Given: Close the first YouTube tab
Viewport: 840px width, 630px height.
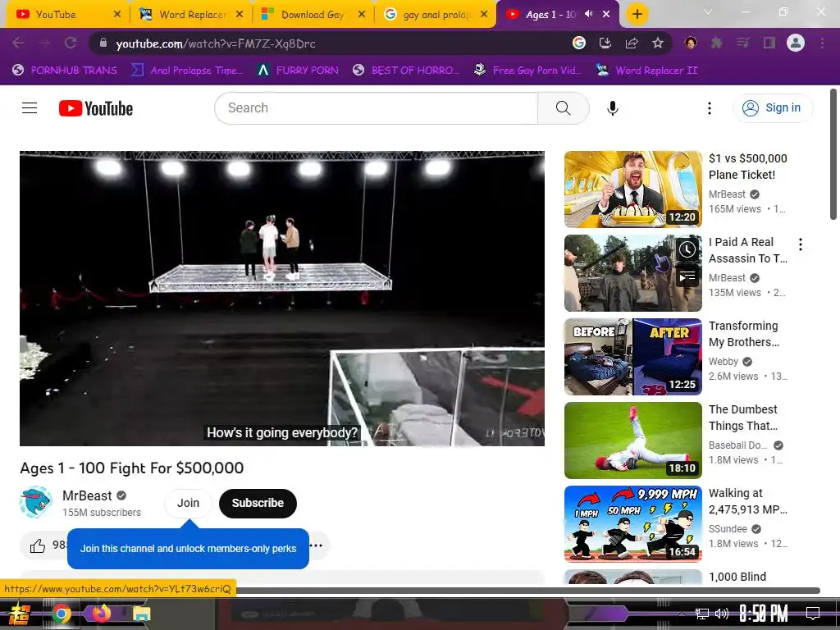Looking at the screenshot, I should pyautogui.click(x=117, y=15).
